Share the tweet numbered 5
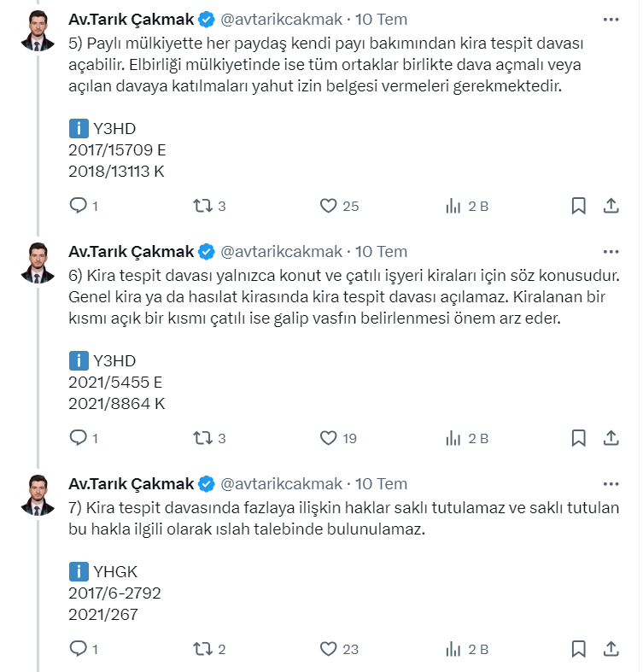Image resolution: width=643 pixels, height=672 pixels. coord(611,206)
